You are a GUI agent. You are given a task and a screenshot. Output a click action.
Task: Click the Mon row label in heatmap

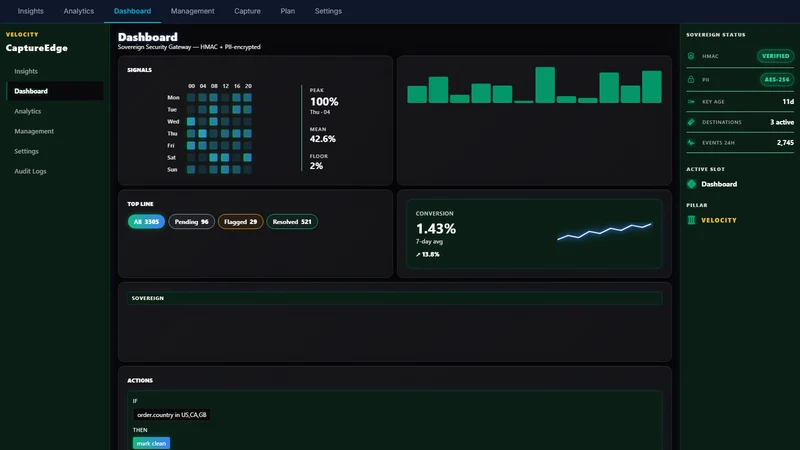(x=173, y=97)
